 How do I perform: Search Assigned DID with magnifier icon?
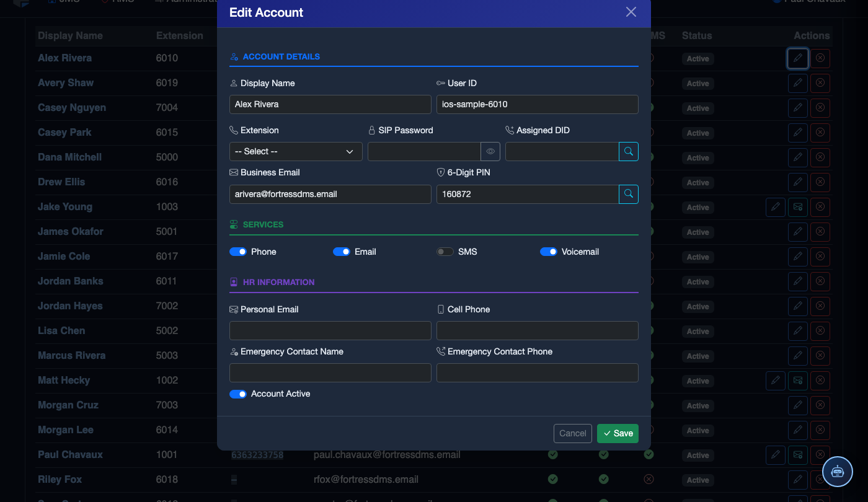(x=629, y=151)
